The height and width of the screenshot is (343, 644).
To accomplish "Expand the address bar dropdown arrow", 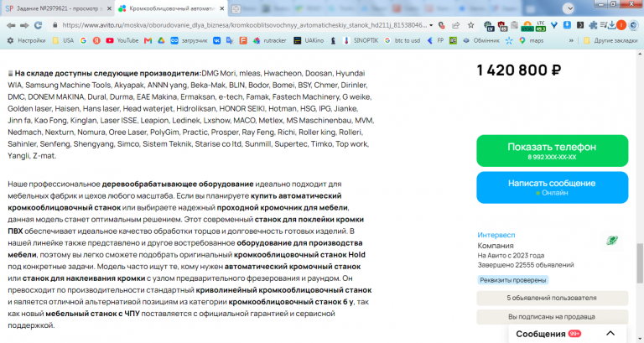I will tap(431, 25).
